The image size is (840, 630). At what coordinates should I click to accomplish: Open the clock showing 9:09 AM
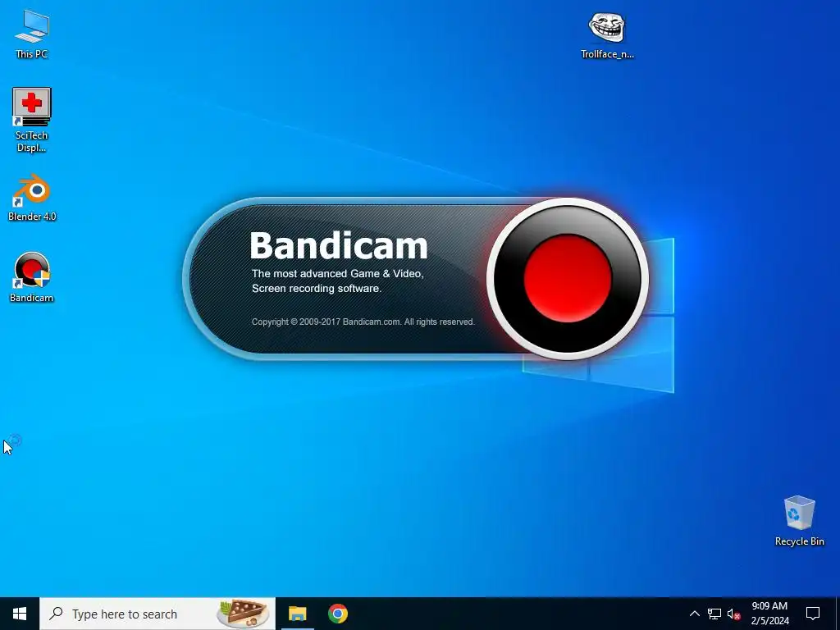pyautogui.click(x=769, y=614)
